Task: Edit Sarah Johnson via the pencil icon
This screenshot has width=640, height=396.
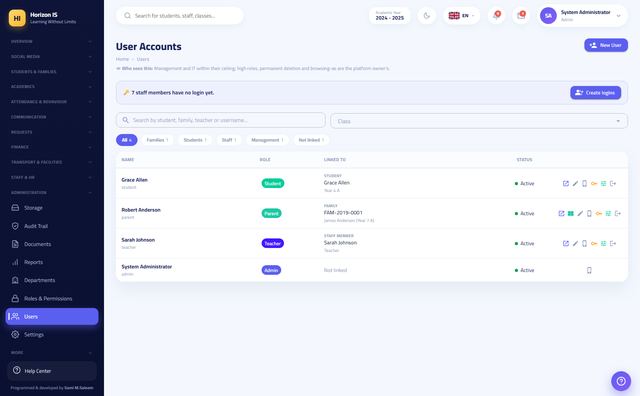Action: click(x=575, y=243)
